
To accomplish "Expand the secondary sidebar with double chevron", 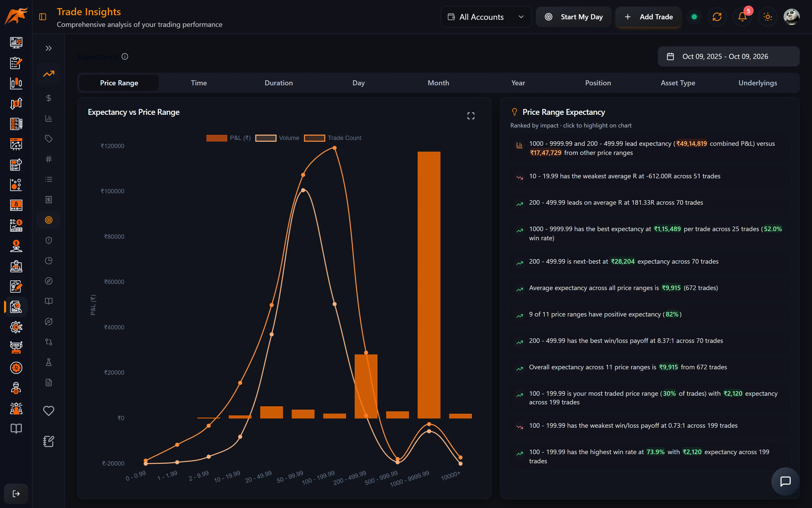I will coord(49,48).
